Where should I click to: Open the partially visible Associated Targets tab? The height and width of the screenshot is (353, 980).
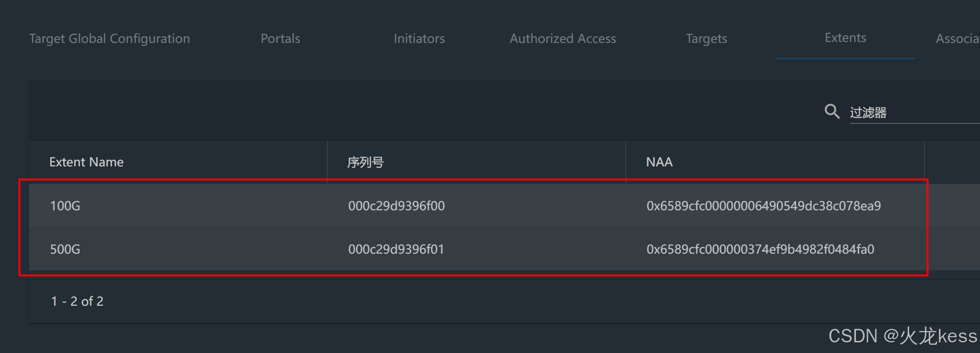[x=957, y=39]
